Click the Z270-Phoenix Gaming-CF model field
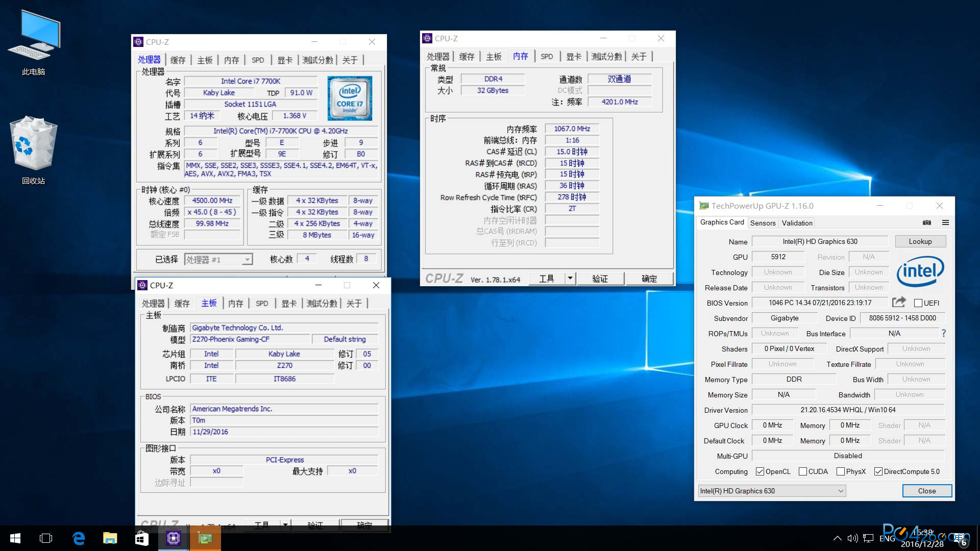980x551 pixels. tap(251, 339)
